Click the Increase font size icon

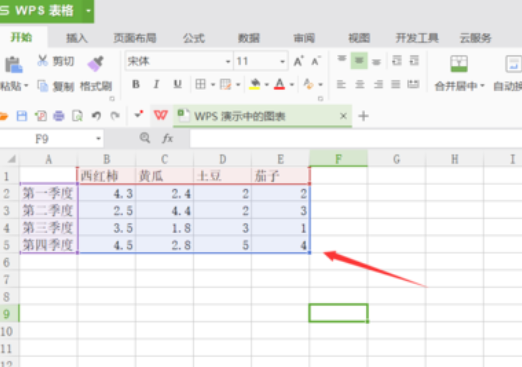tap(298, 61)
